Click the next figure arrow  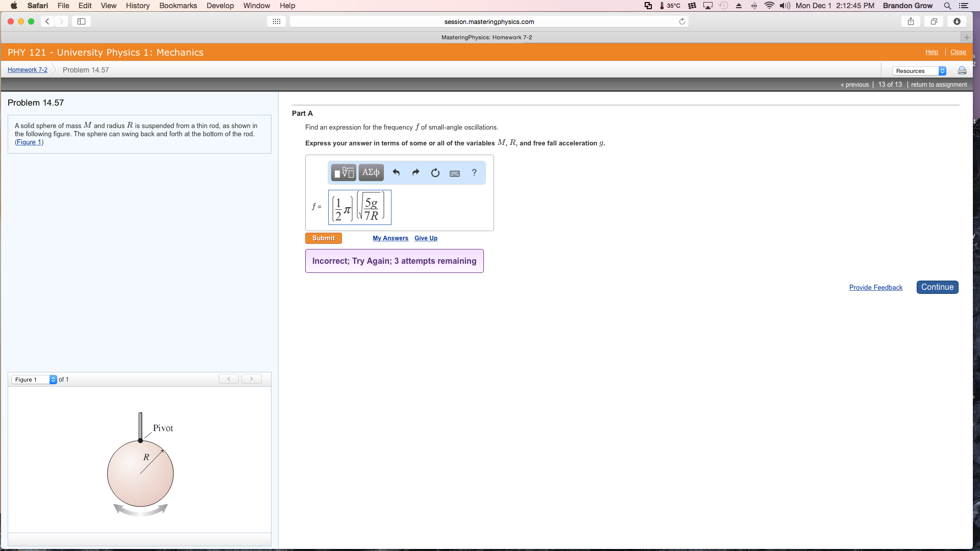pos(251,379)
